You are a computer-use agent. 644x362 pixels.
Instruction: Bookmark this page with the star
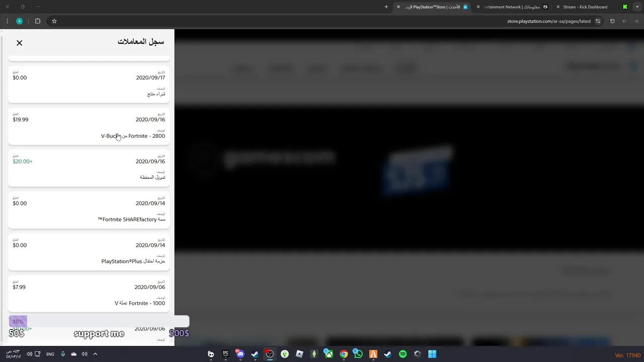coord(54,21)
